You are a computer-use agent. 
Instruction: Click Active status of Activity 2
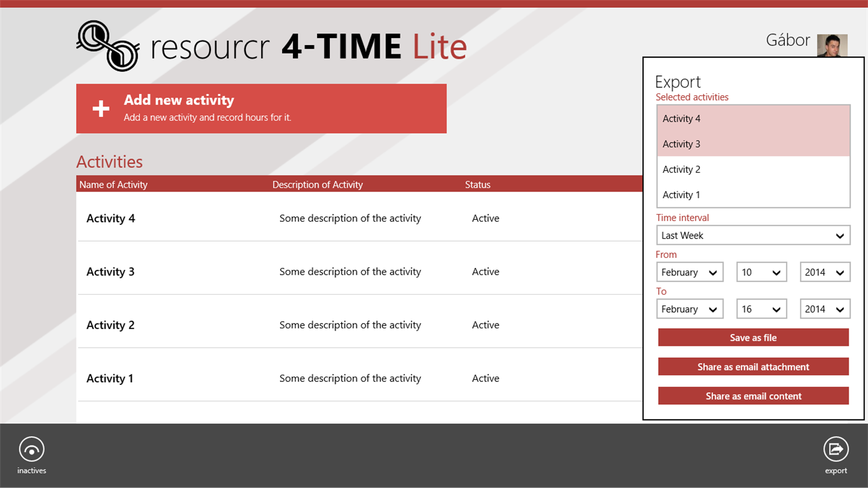point(485,325)
